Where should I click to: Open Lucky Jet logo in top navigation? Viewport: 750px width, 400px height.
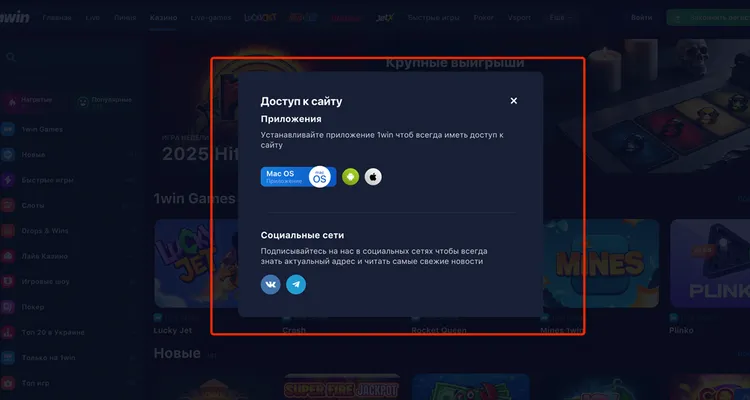[261, 18]
